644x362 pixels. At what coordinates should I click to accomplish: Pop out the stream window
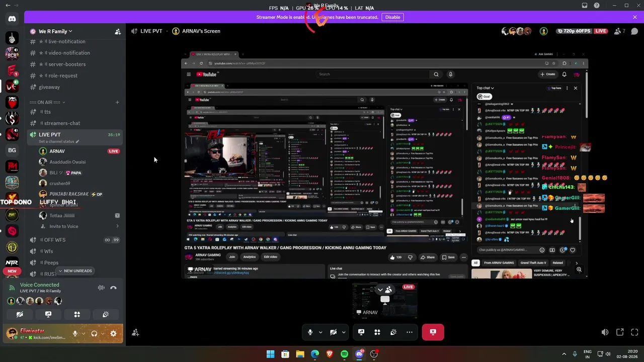(620, 332)
